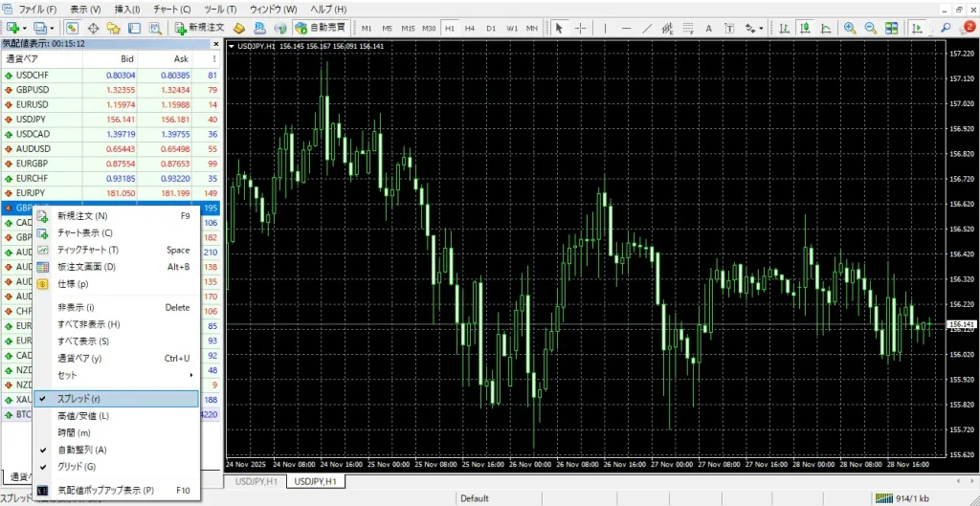Select the trendline drawing tool

click(647, 28)
